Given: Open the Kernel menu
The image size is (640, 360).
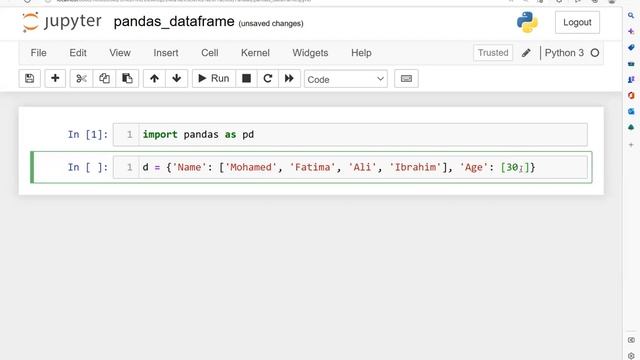Looking at the screenshot, I should (x=255, y=53).
